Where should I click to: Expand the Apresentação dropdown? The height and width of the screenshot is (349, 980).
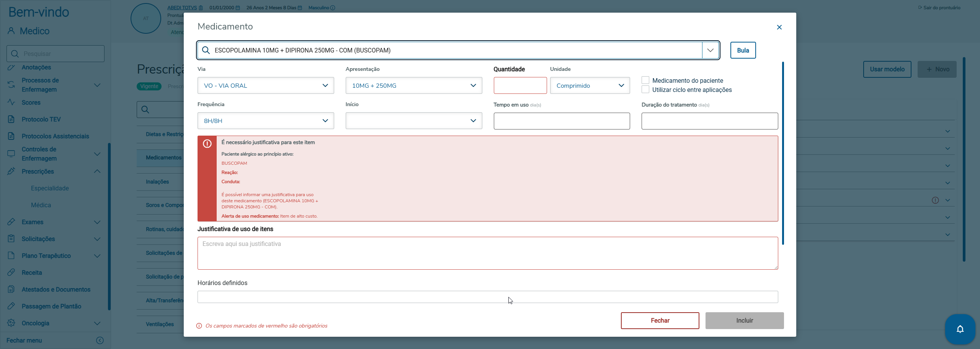[413, 85]
